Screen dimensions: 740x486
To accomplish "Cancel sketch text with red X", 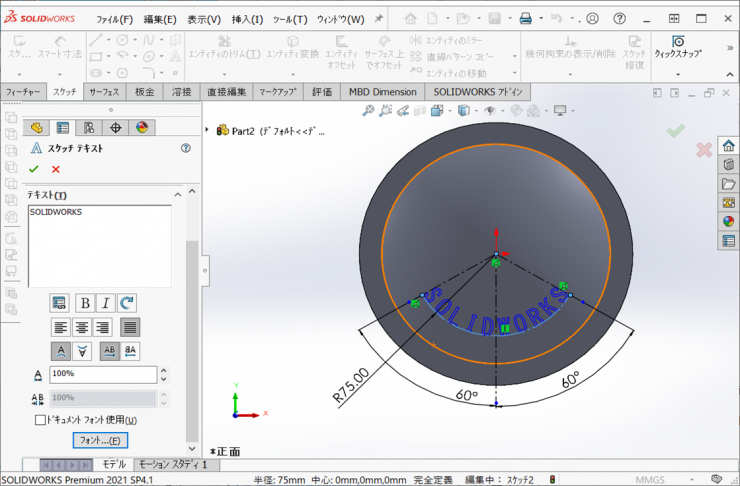I will (x=56, y=169).
